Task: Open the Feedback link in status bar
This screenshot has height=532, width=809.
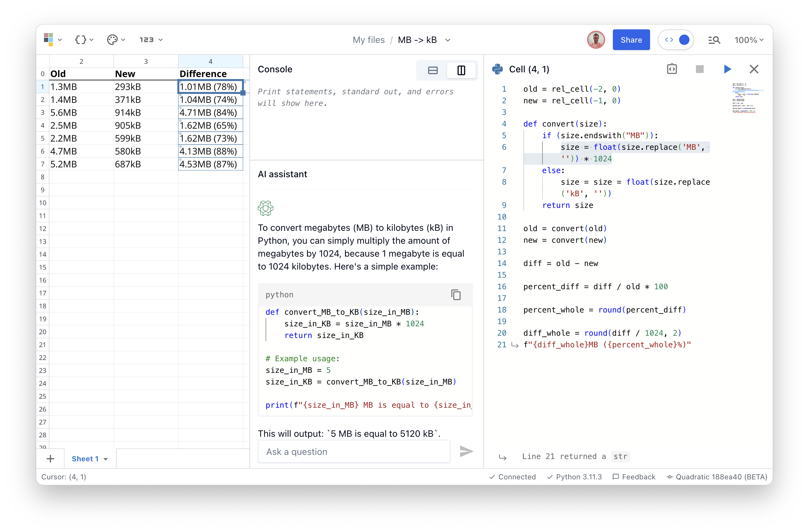Action: click(634, 476)
